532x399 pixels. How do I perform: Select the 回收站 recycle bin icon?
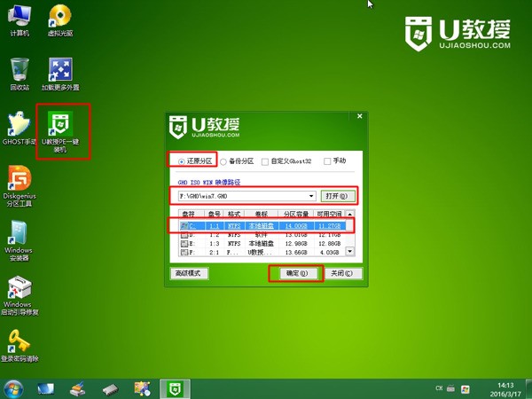click(20, 74)
